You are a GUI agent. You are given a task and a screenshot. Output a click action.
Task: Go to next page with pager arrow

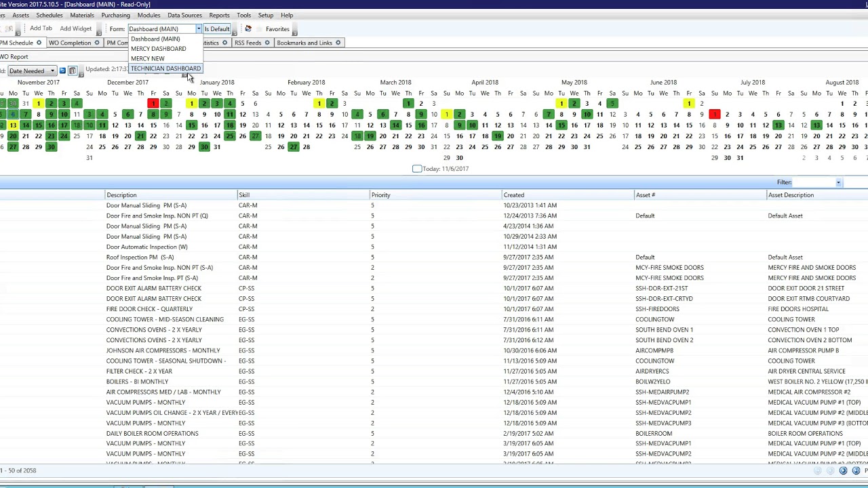click(843, 470)
